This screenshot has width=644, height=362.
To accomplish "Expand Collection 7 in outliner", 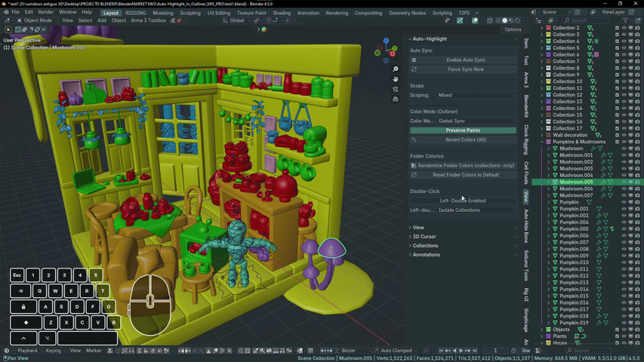I will click(x=542, y=61).
